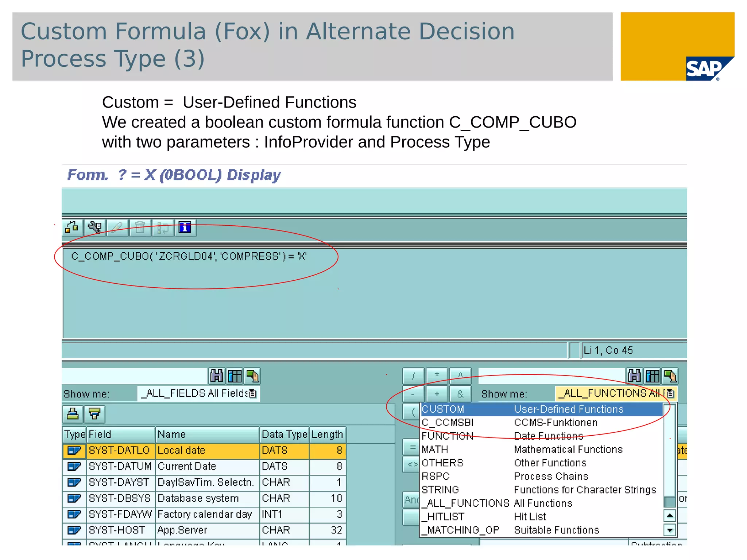
Task: Click the minus operator button
Action: [413, 394]
